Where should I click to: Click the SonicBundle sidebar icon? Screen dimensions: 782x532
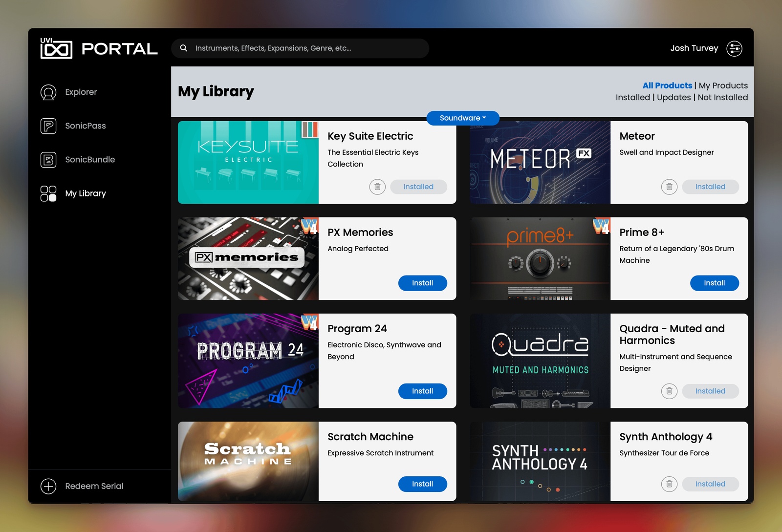(x=48, y=160)
